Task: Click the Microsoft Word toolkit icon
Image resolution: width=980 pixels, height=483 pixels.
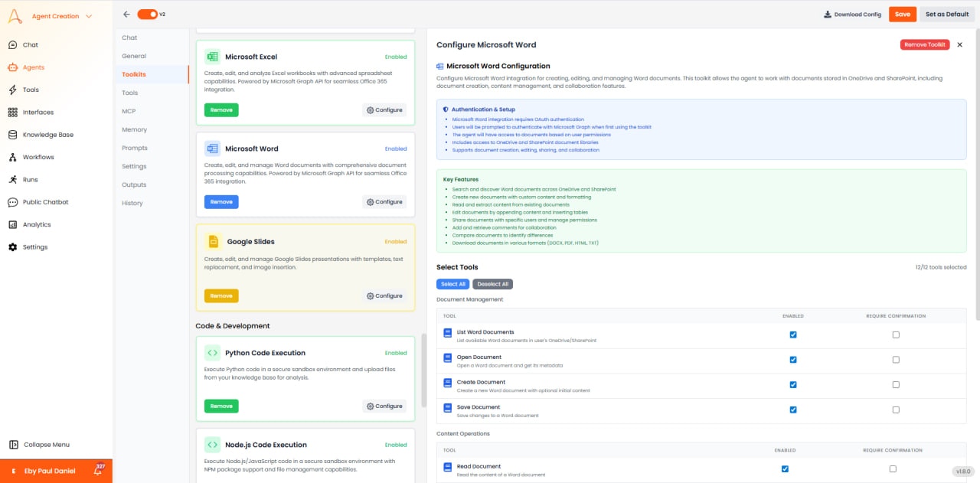Action: [x=212, y=148]
